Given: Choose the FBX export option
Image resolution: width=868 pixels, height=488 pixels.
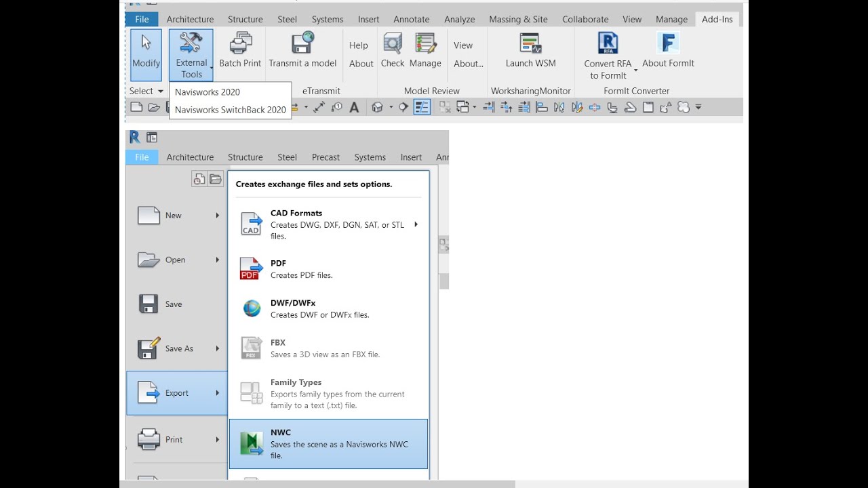Looking at the screenshot, I should point(329,348).
